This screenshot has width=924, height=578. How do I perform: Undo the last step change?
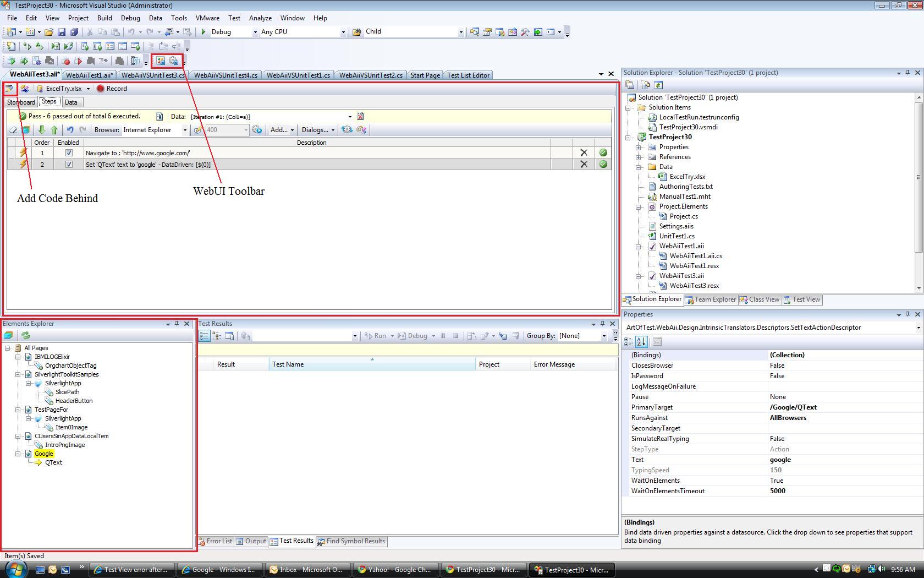coord(70,130)
